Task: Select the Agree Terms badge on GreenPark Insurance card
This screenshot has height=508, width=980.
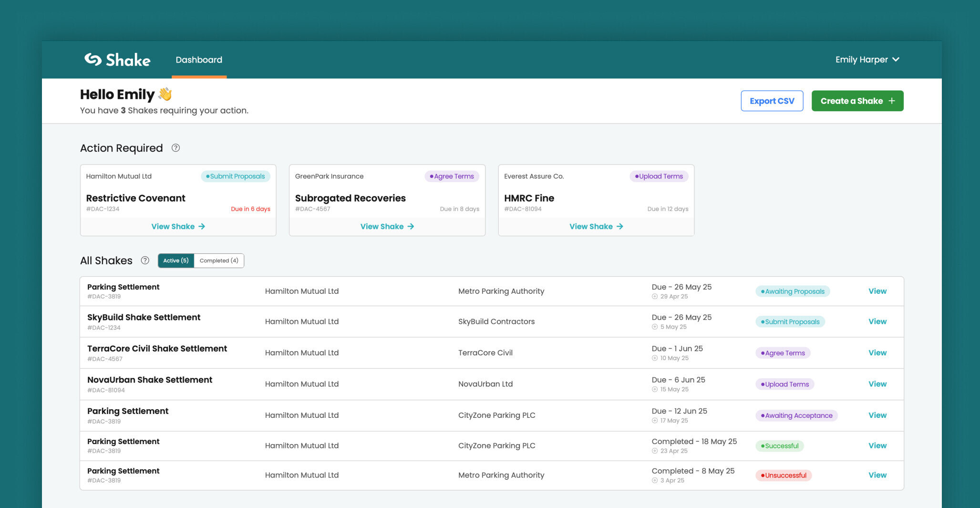Action: 452,176
